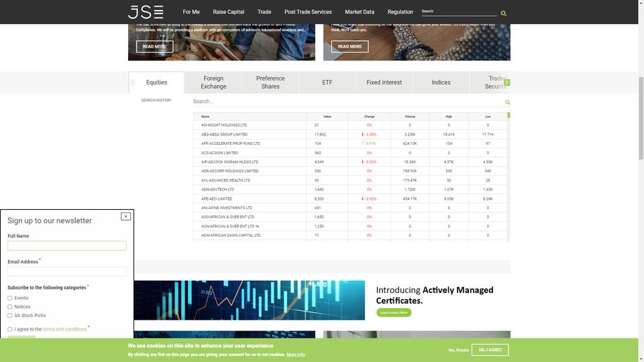644x362 pixels.
Task: Open the Post Trade Services menu
Action: [308, 12]
